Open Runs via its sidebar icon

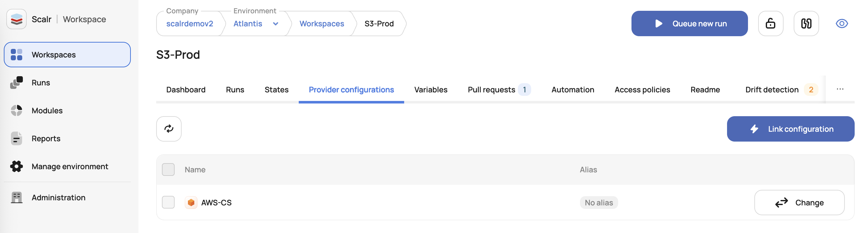(17, 83)
